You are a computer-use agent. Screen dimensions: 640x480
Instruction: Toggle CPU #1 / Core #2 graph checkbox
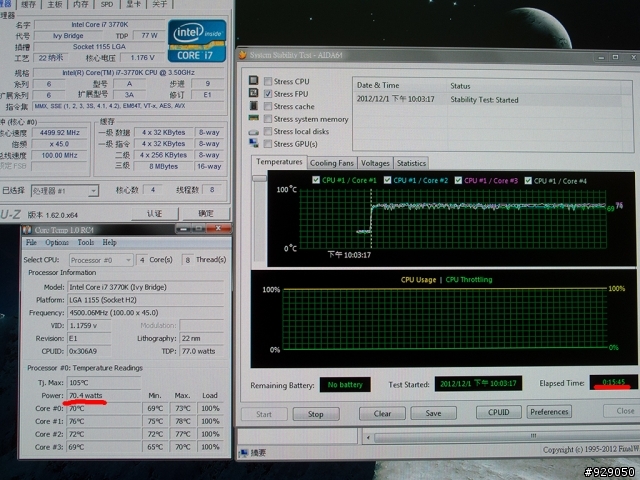(x=387, y=180)
